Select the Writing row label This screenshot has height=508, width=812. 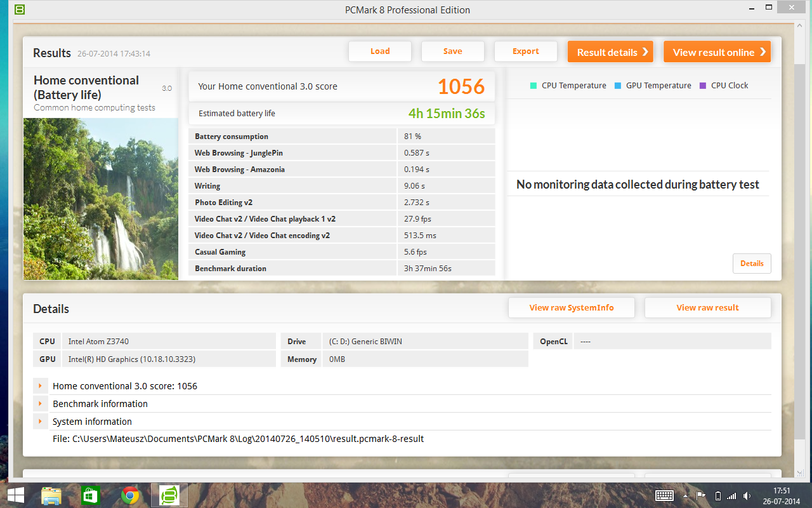(x=207, y=186)
